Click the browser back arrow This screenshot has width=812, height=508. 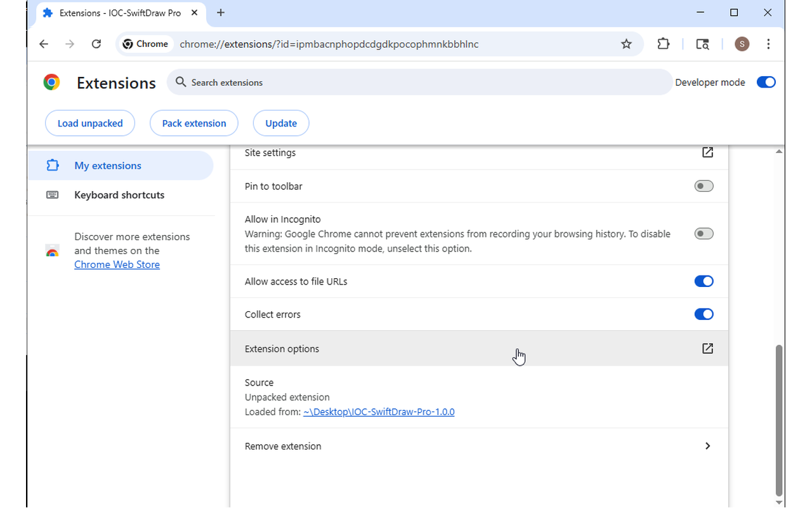click(x=44, y=44)
